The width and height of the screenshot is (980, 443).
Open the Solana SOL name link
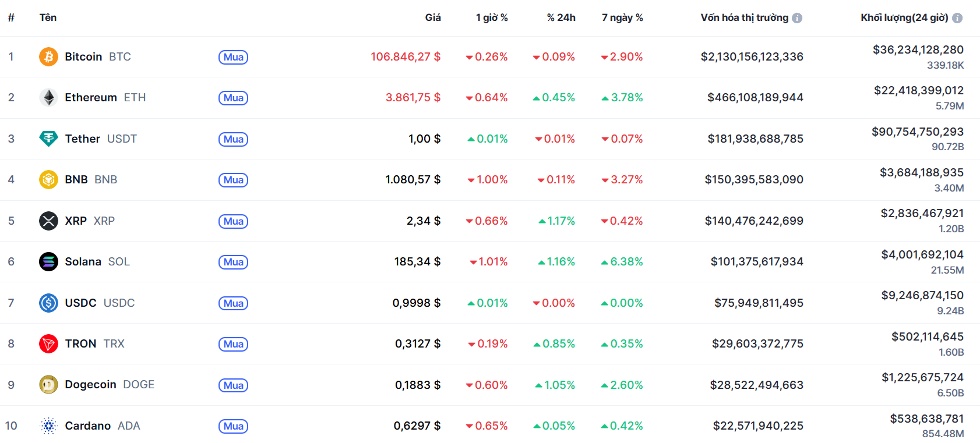[97, 261]
